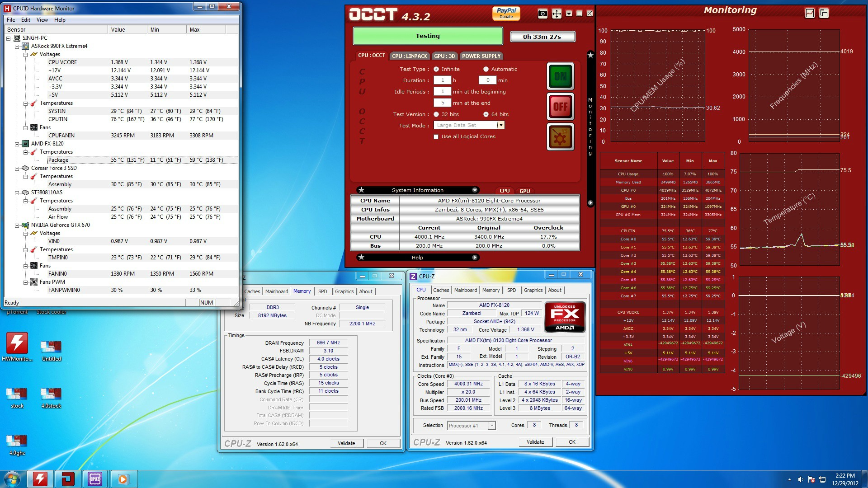This screenshot has width=868, height=488.
Task: Click system tray volume icon
Action: 801,479
